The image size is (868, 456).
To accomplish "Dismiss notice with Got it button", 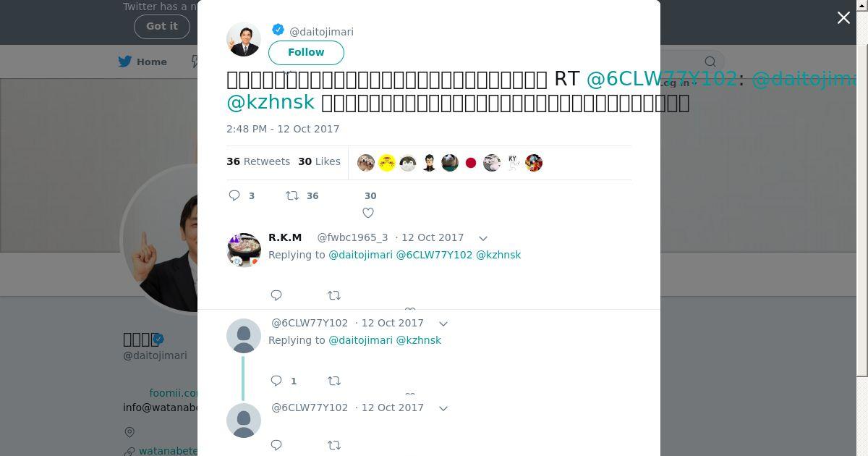I will pos(162,26).
